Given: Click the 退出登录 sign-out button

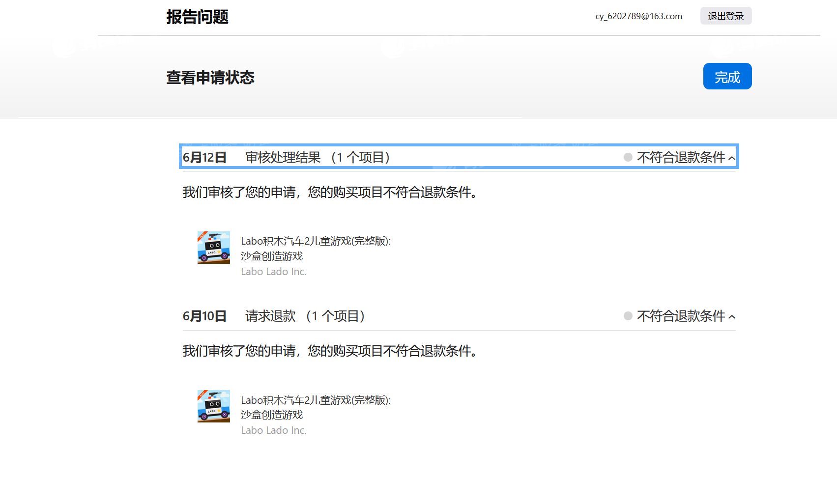Looking at the screenshot, I should (x=726, y=16).
